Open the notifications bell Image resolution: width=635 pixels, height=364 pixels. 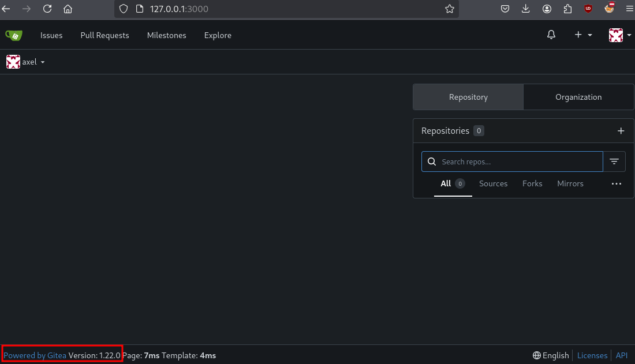[551, 35]
